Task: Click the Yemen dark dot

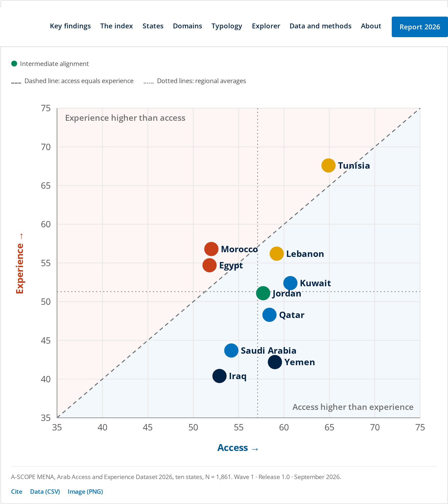Action: pos(275,362)
